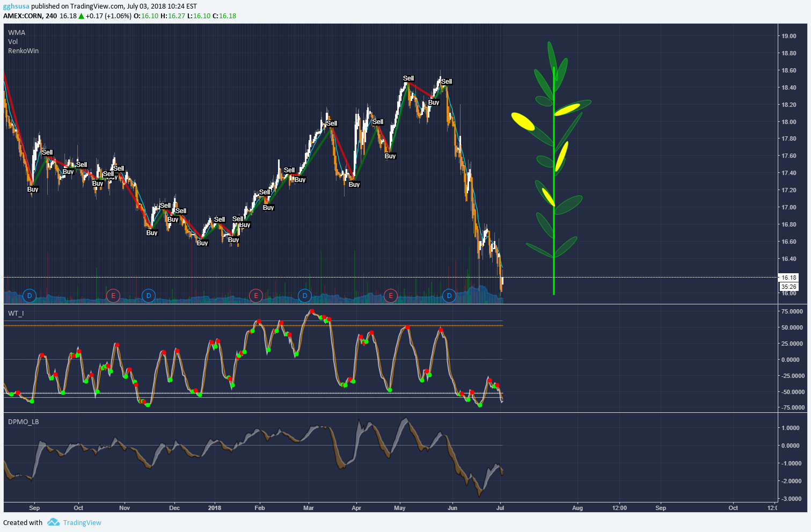Click the Nov label on time axis
The height and width of the screenshot is (532, 811).
125,508
